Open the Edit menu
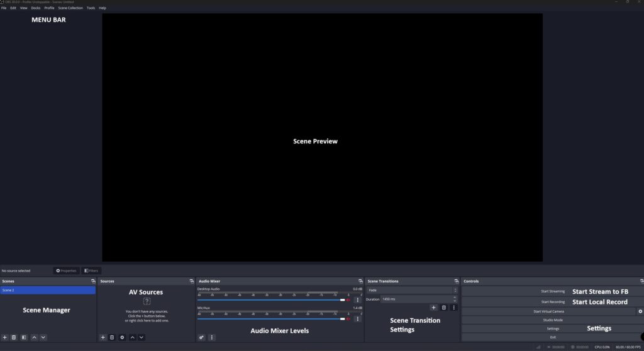Screen dimensions: 644x351 [x=13, y=8]
